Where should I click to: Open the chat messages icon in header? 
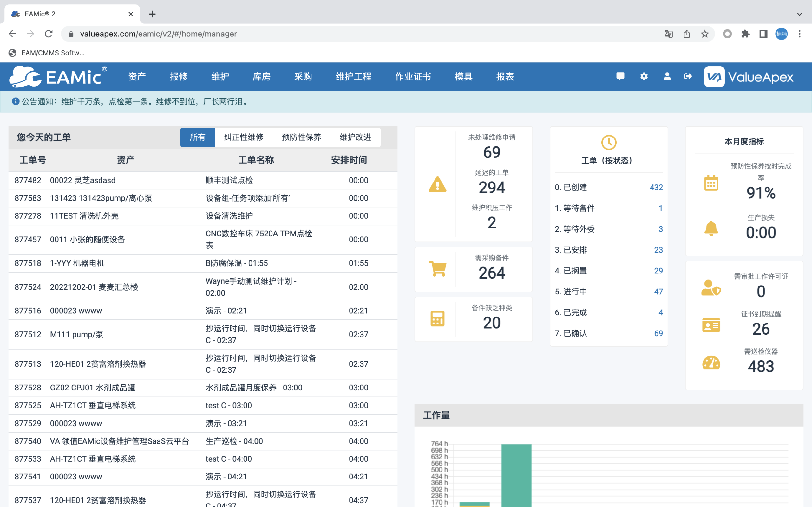coord(620,76)
